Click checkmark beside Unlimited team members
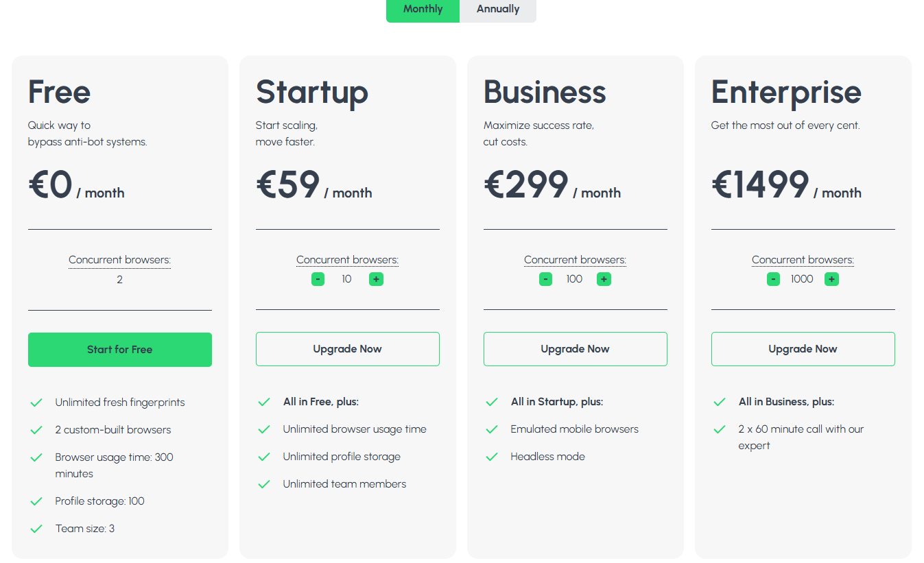Screen dimensions: 924x563 tap(264, 483)
